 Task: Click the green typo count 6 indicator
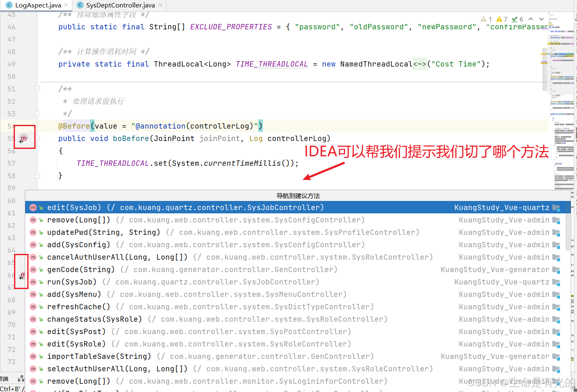(x=517, y=19)
